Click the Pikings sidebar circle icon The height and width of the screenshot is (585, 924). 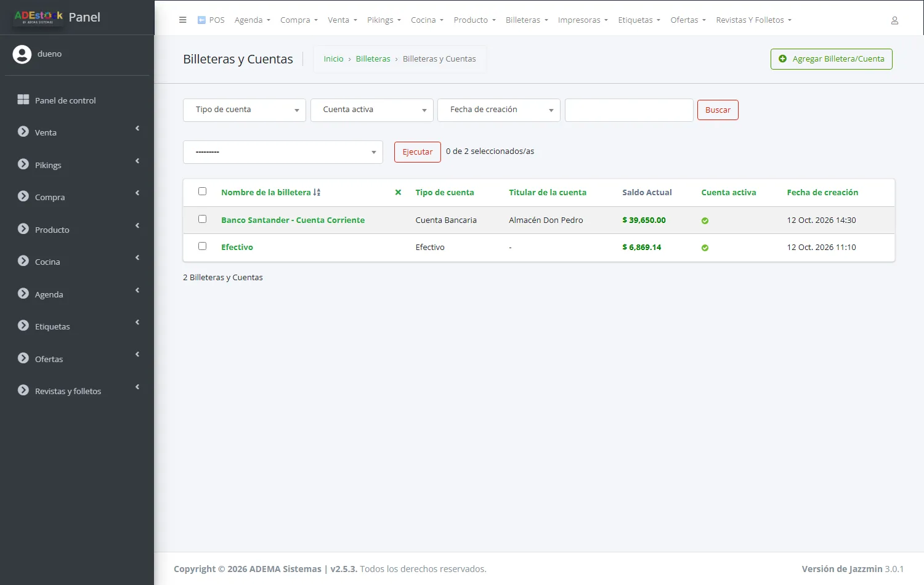point(23,164)
